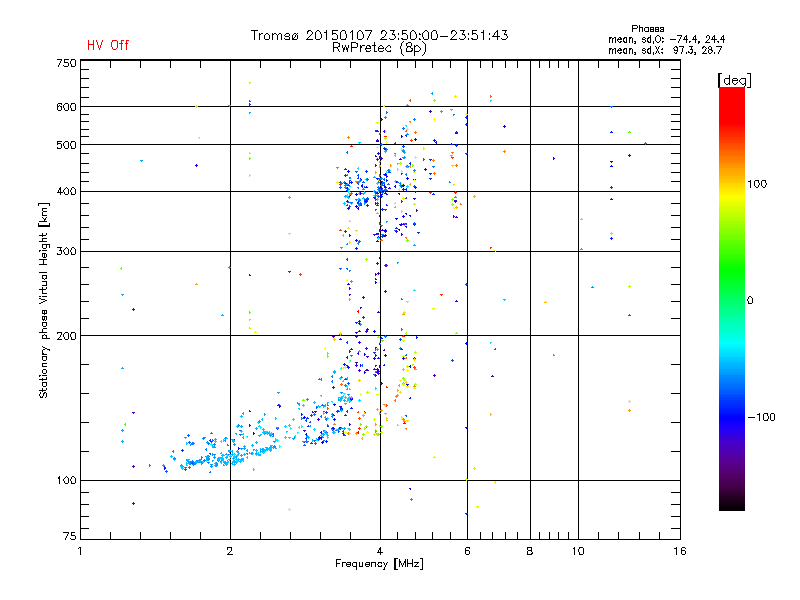Click the colorbar tick label "100"
Image resolution: width=800 pixels, height=600 pixels.
pyautogui.click(x=757, y=184)
